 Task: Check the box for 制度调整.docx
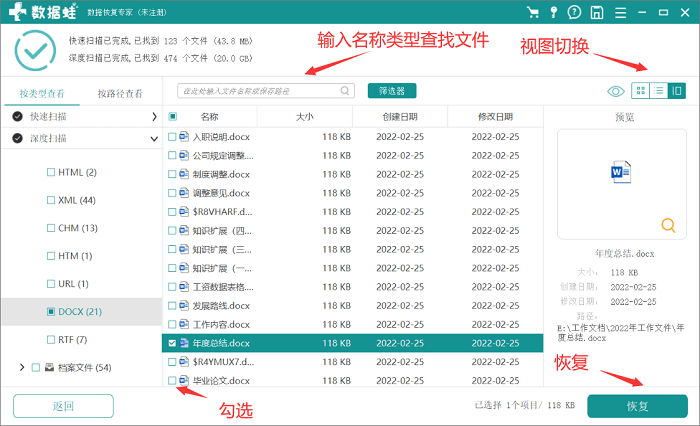pyautogui.click(x=172, y=174)
